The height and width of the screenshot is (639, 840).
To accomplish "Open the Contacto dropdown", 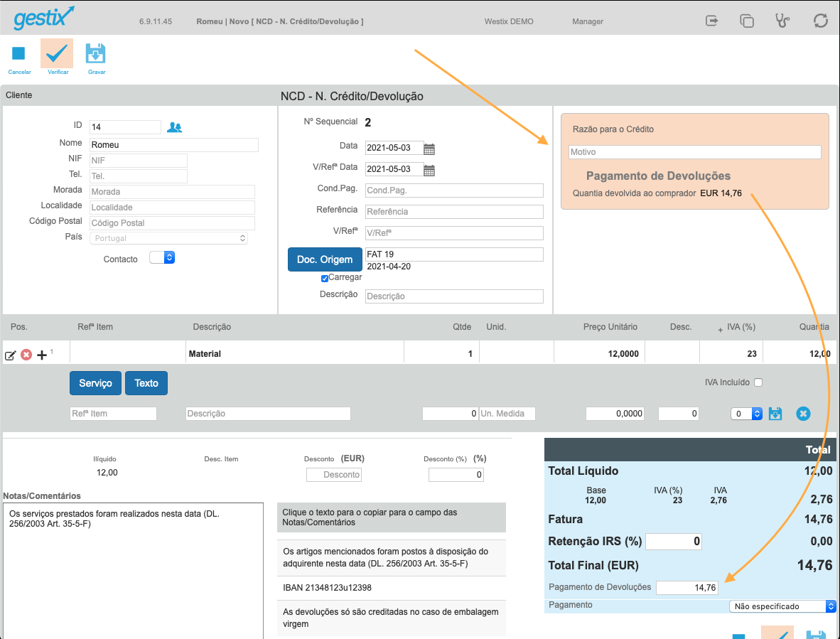I will point(162,257).
